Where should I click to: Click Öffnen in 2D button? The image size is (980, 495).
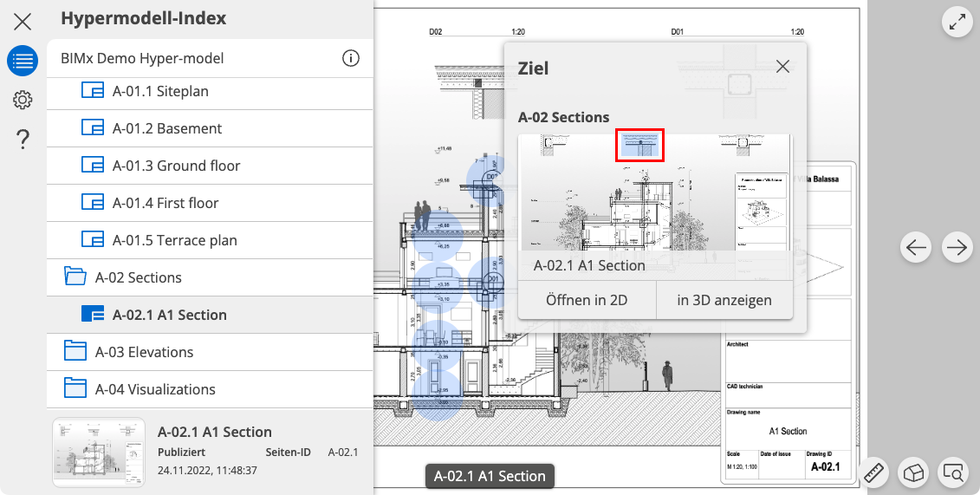587,300
